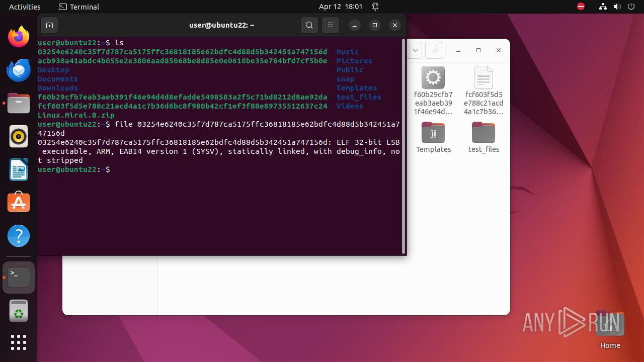Image resolution: width=644 pixels, height=362 pixels.
Task: Open the Trash icon in dock
Action: pos(19,311)
